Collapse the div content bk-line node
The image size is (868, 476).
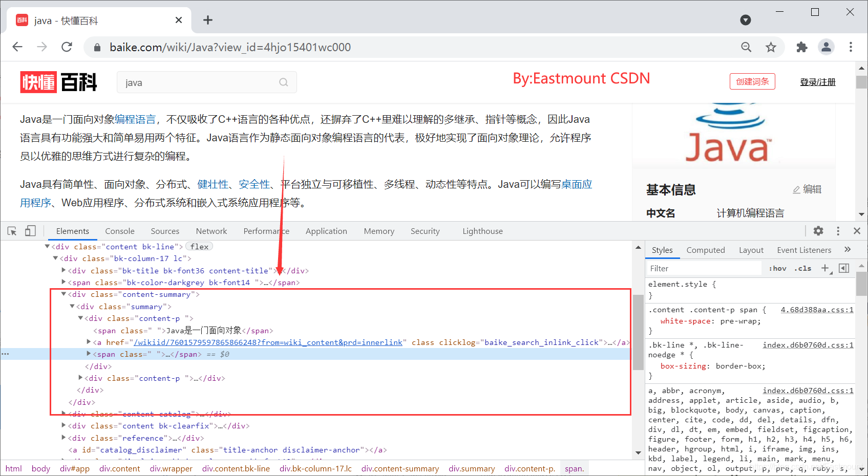pos(47,246)
